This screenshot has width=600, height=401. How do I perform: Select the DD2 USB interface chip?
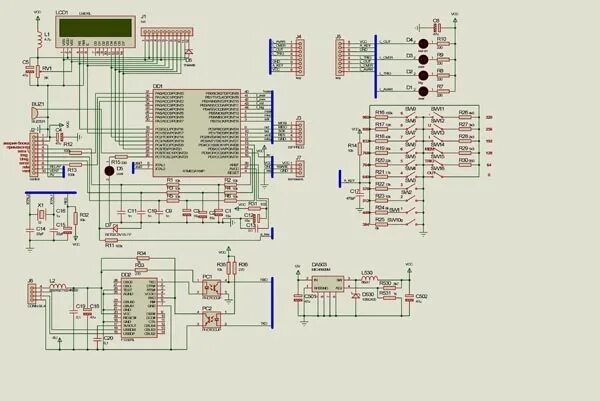point(140,308)
